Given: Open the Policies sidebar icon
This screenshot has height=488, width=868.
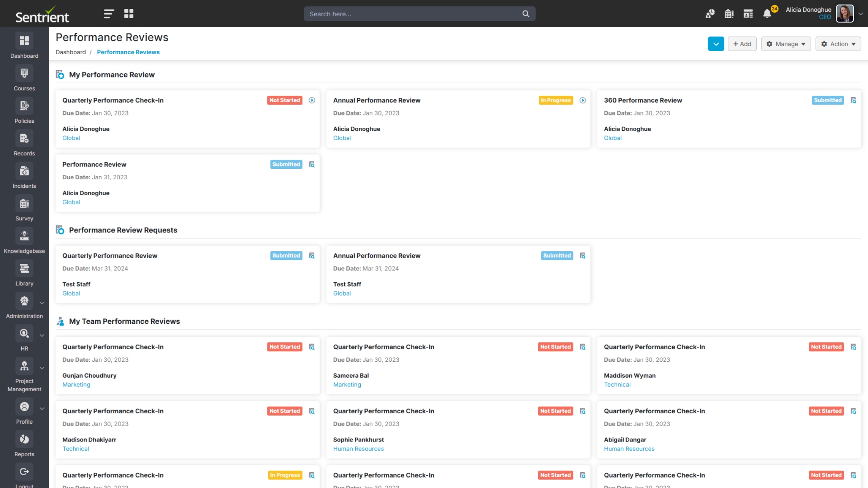Looking at the screenshot, I should 24,106.
